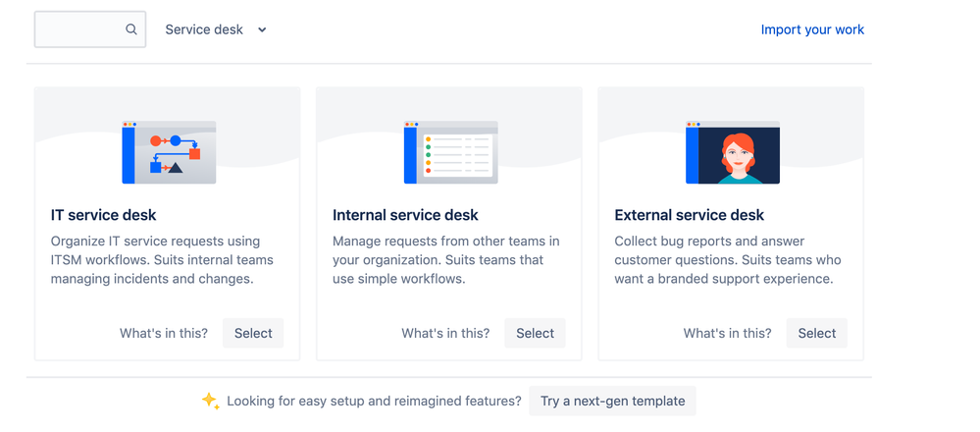
Task: Click the External service desk card title
Action: 690,215
